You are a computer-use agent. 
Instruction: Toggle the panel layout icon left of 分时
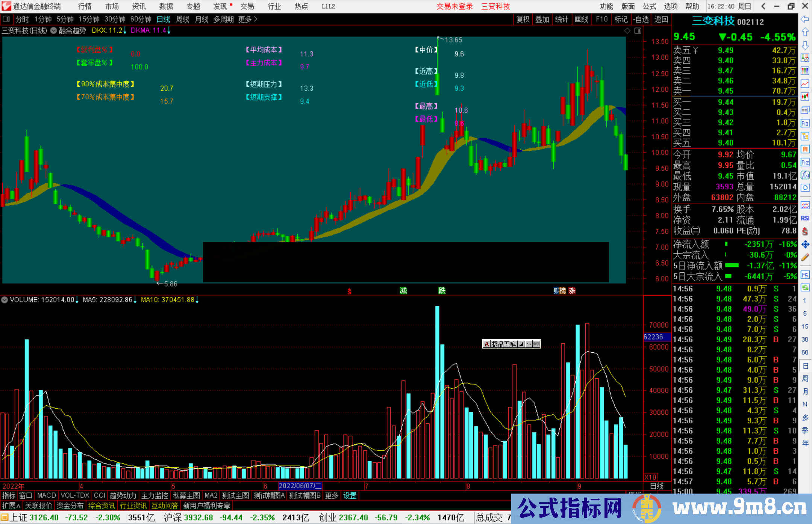click(6, 19)
